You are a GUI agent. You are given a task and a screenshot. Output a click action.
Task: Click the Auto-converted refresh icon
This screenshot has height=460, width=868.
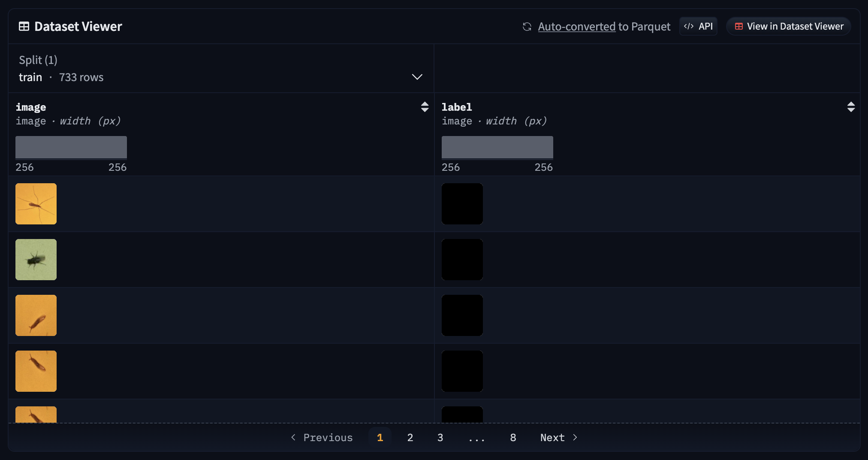527,27
